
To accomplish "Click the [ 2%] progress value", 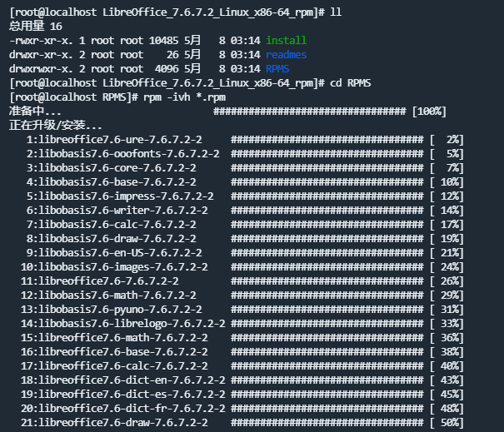I will click(x=447, y=139).
